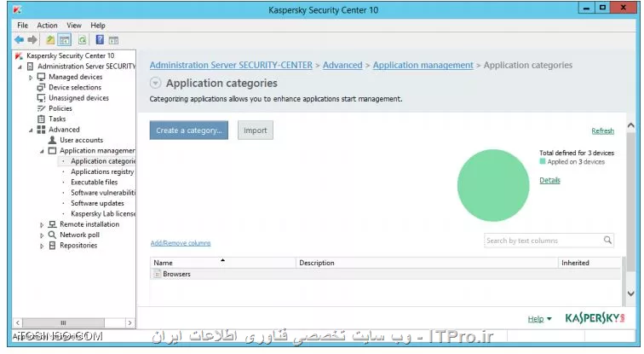Click the Refresh link
Screen dimensions: 644x354
602,131
